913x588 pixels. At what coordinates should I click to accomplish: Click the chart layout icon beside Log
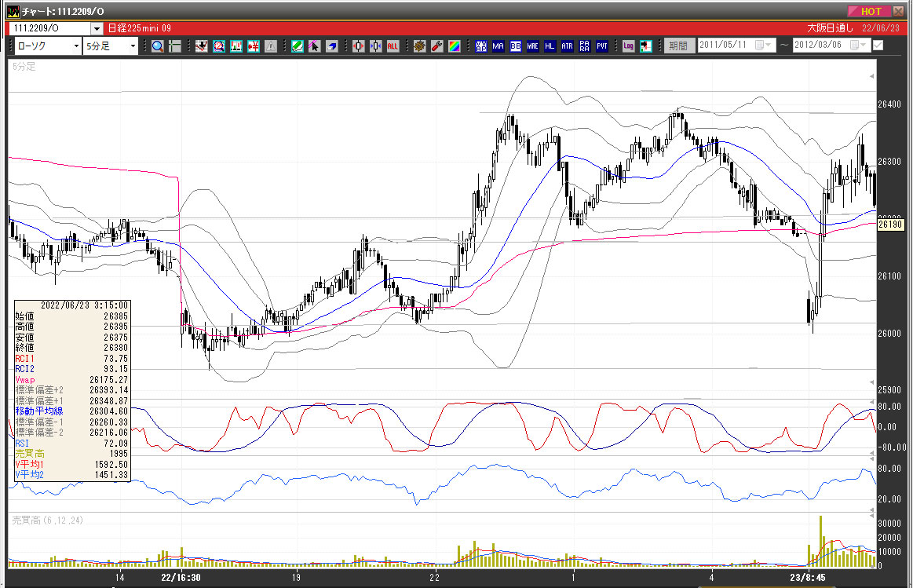646,46
